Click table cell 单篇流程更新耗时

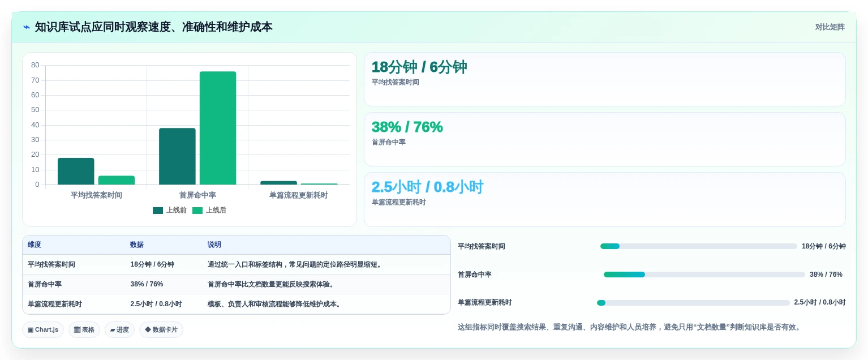(55, 304)
